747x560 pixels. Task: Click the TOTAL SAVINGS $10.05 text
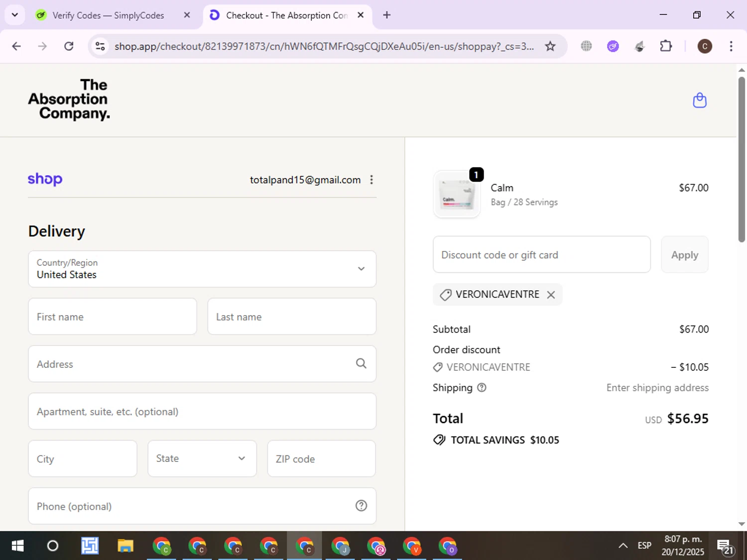point(505,440)
